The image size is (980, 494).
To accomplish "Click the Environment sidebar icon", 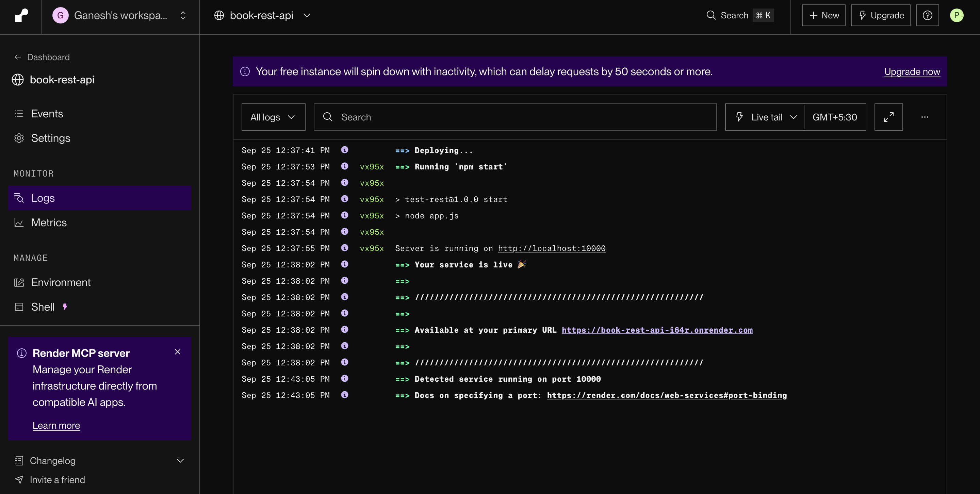I will click(x=19, y=282).
